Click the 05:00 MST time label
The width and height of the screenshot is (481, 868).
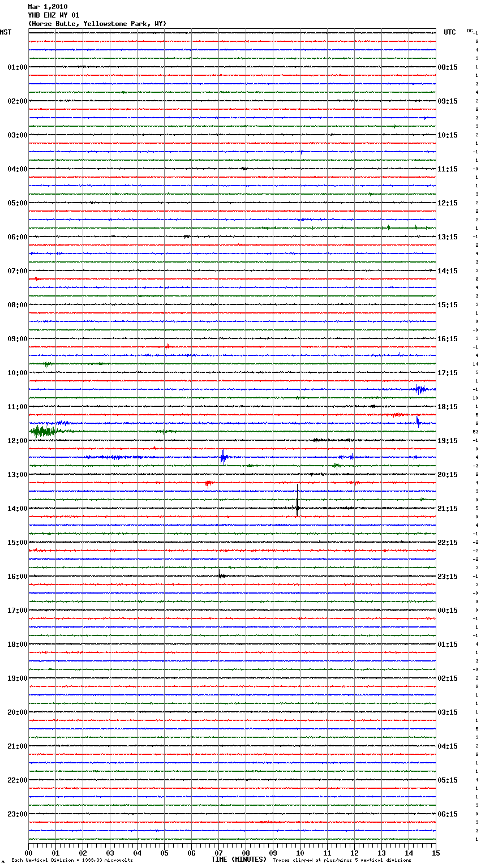point(18,203)
